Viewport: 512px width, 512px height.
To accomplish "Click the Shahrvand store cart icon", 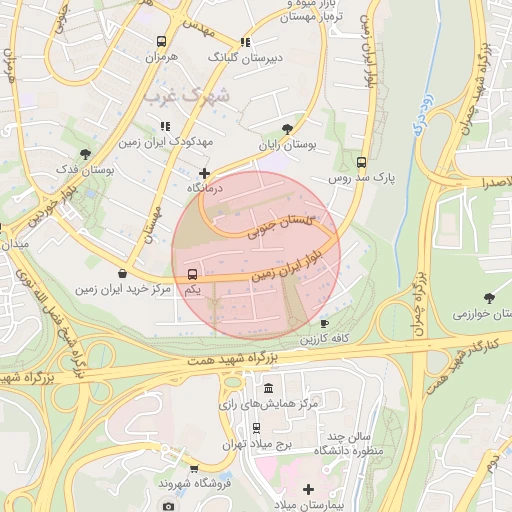I will (x=194, y=469).
